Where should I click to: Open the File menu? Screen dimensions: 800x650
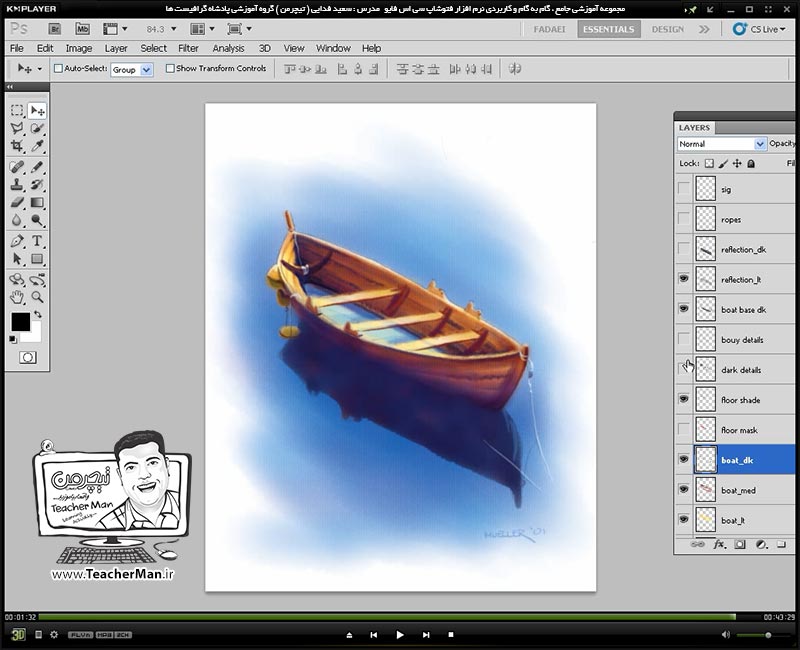pos(17,48)
